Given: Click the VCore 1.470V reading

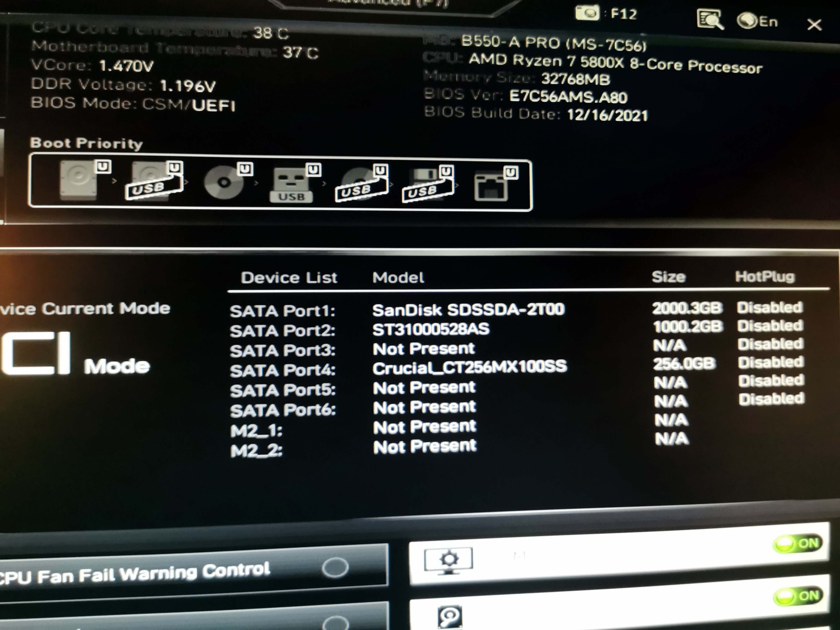Looking at the screenshot, I should pos(92,65).
